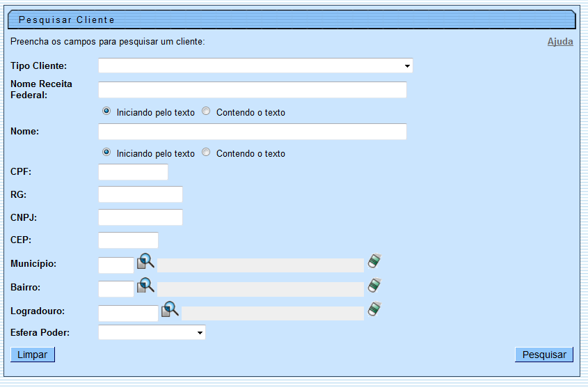Image resolution: width=588 pixels, height=388 pixels.
Task: Focus the Logradouro code input
Action: point(128,313)
